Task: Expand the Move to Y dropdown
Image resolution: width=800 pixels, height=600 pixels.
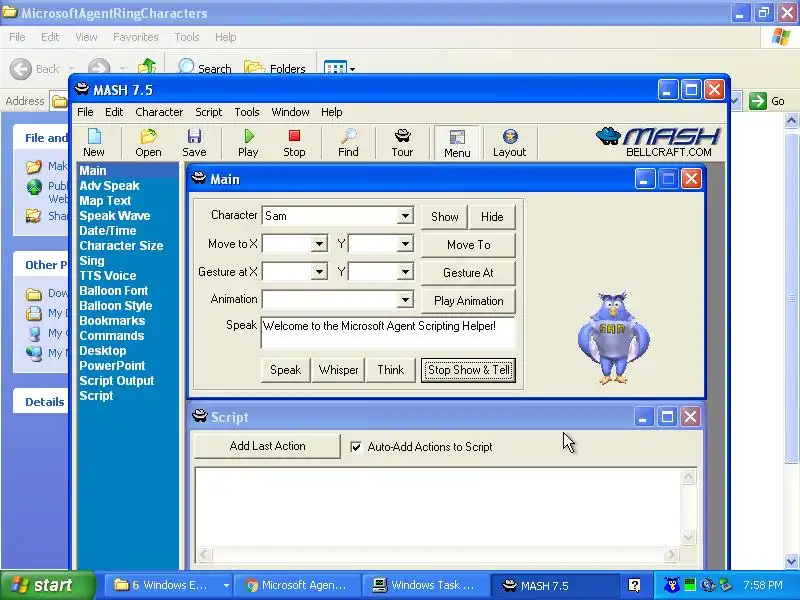Action: 405,244
